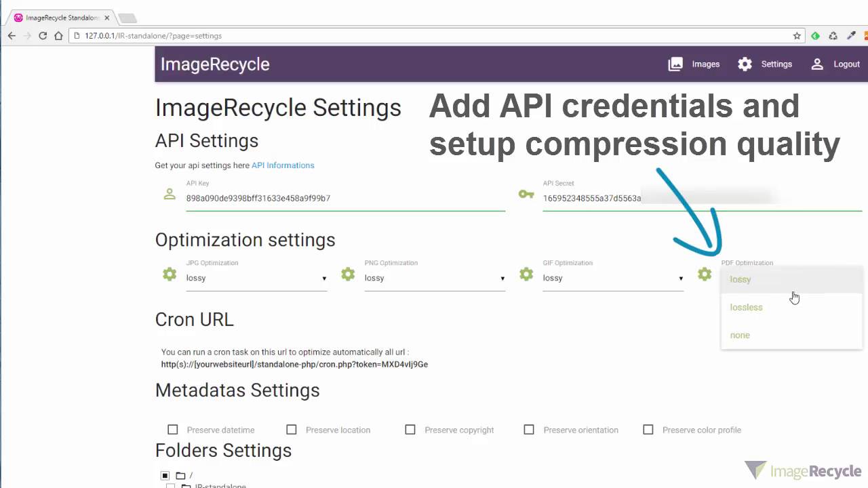Click the eyedropper extension icon
868x488 pixels.
[851, 36]
